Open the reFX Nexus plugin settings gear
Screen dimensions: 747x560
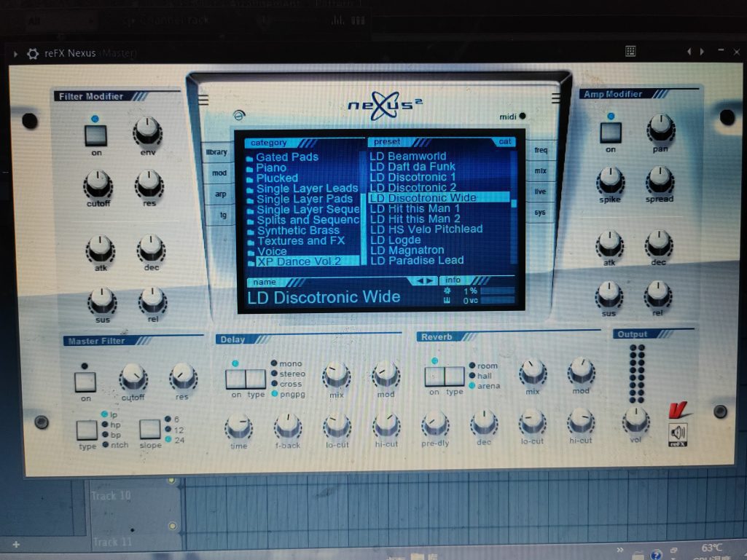coord(32,53)
